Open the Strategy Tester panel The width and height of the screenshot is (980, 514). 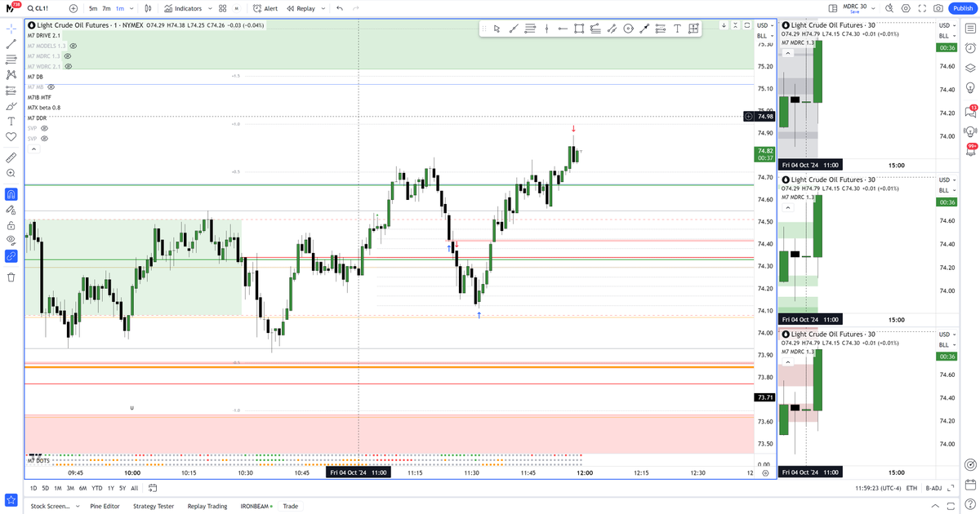tap(153, 506)
